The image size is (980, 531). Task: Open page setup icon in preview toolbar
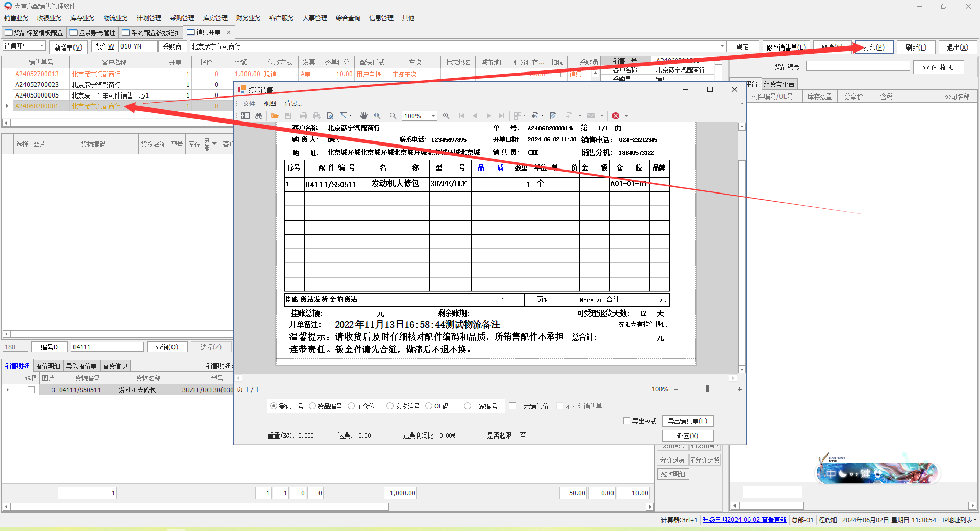(x=330, y=116)
